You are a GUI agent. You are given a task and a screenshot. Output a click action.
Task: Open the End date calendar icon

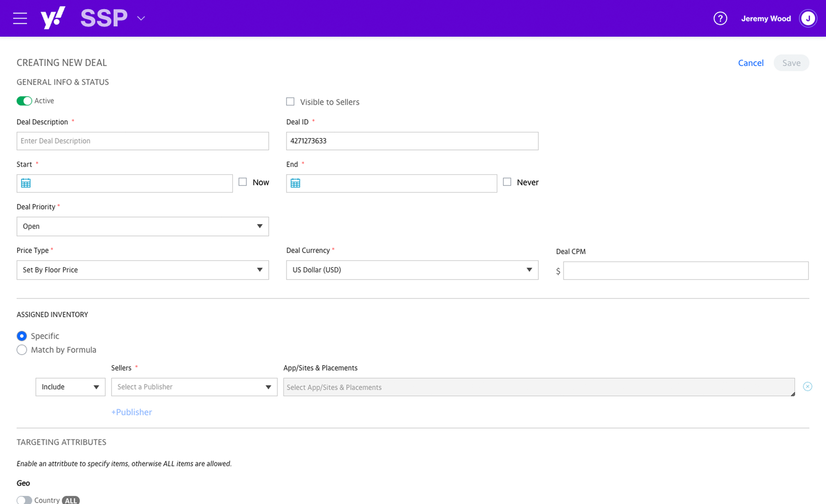(295, 183)
